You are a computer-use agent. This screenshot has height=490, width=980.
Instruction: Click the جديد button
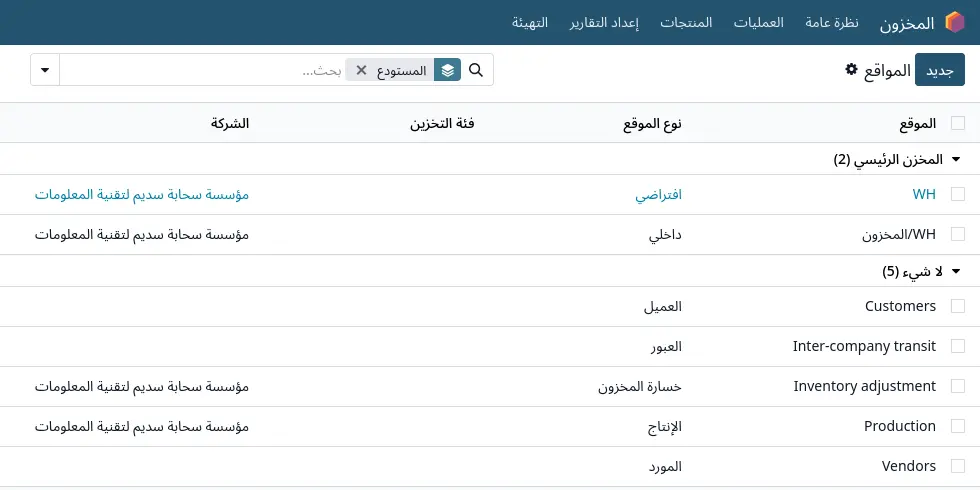(x=939, y=69)
